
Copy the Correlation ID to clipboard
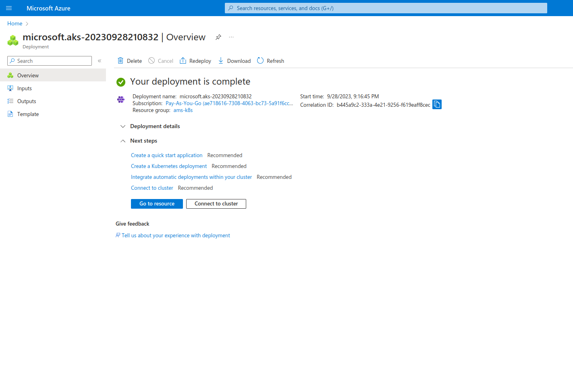coord(437,104)
